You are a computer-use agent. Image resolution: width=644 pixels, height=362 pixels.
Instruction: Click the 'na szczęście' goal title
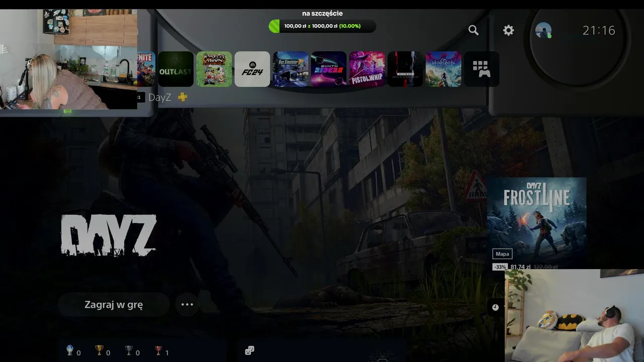click(323, 14)
